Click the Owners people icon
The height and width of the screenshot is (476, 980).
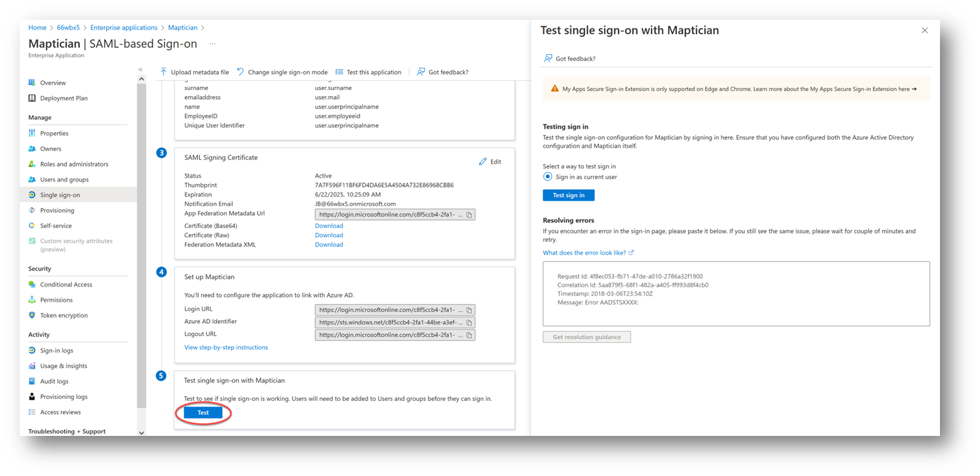(32, 149)
